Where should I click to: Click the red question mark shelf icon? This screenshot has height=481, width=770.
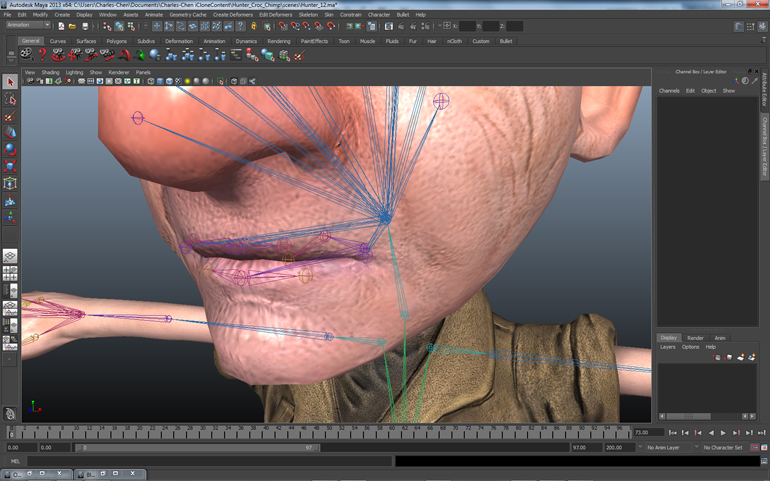[x=42, y=55]
